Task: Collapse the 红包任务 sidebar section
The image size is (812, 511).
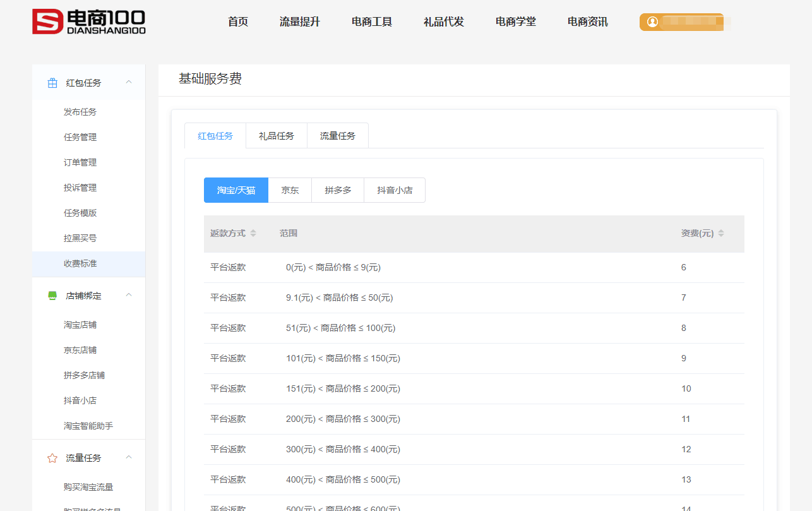Action: coord(129,82)
